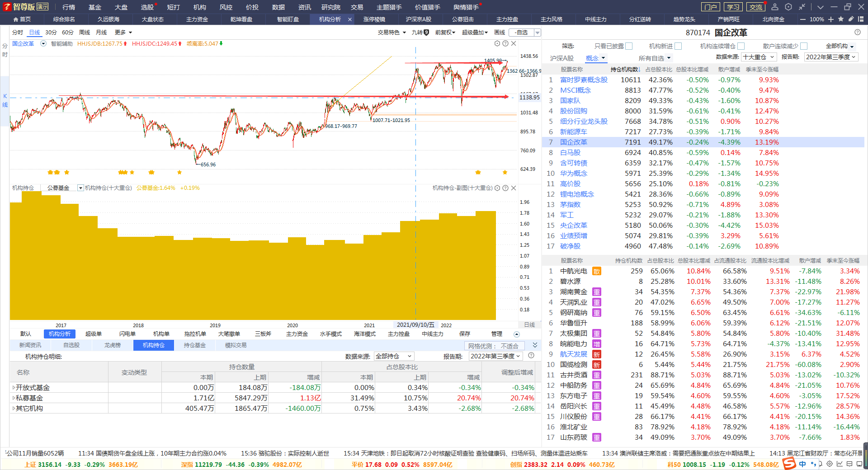This screenshot has width=868, height=470.
Task: Click the 九转 badge icon
Action: point(426,33)
